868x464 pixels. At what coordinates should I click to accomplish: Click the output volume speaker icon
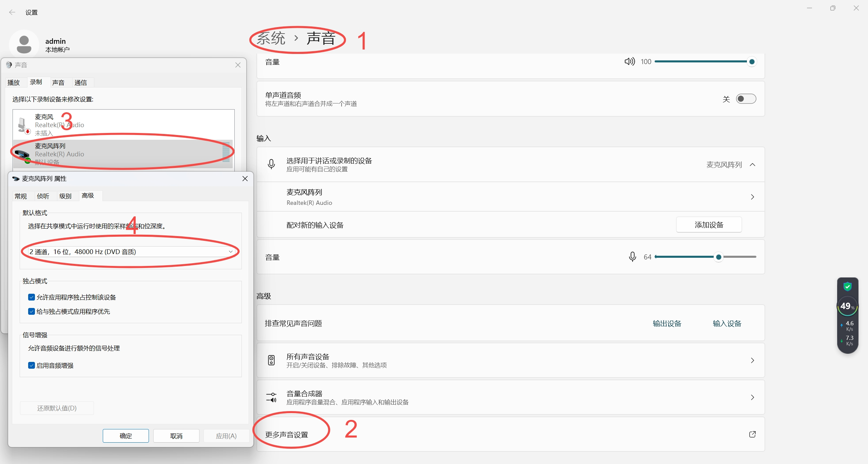(x=629, y=61)
